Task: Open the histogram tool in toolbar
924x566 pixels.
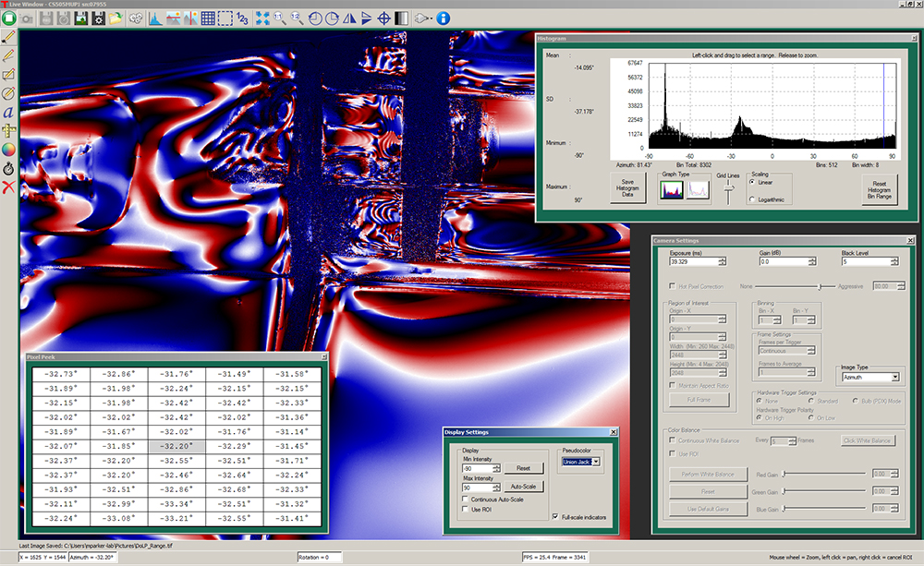Action: pos(154,18)
